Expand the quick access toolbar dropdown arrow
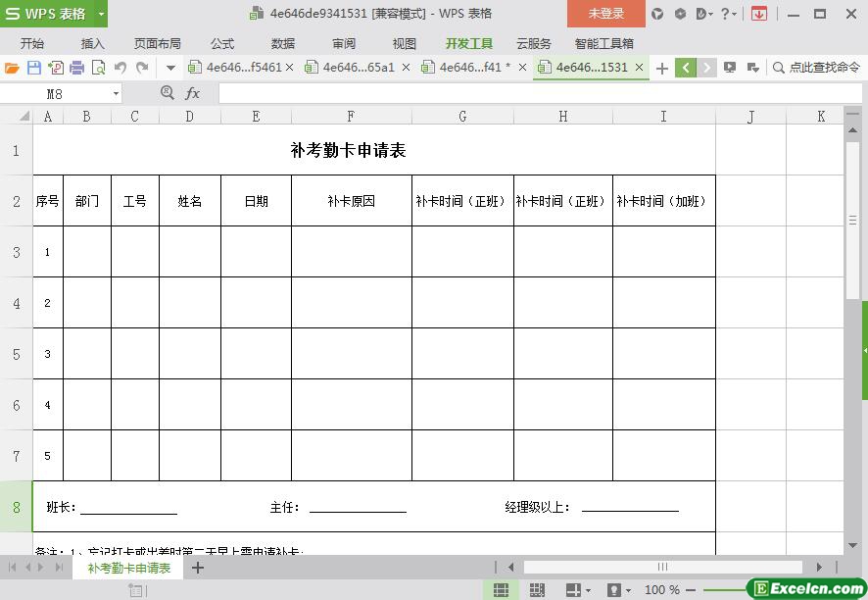This screenshot has height=600, width=868. [x=170, y=68]
